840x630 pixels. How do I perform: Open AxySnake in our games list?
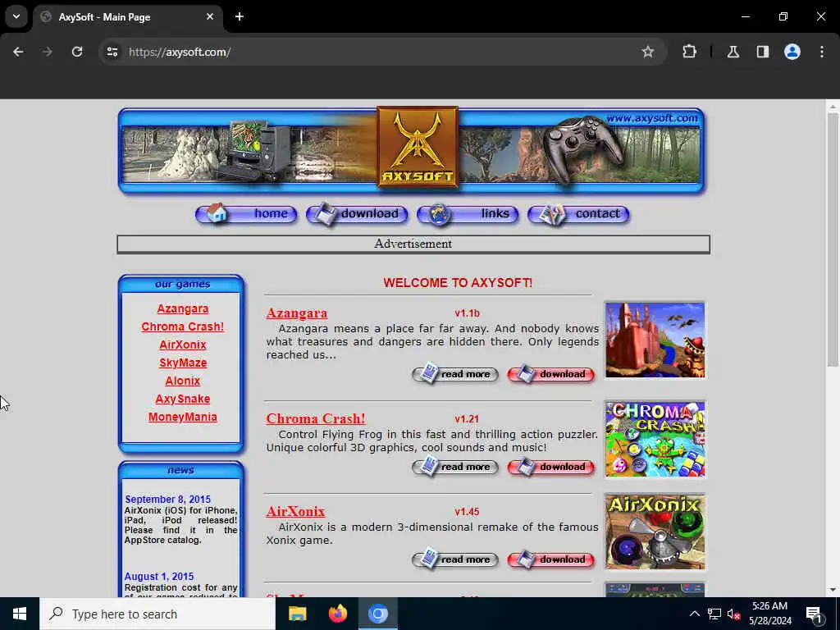183,399
